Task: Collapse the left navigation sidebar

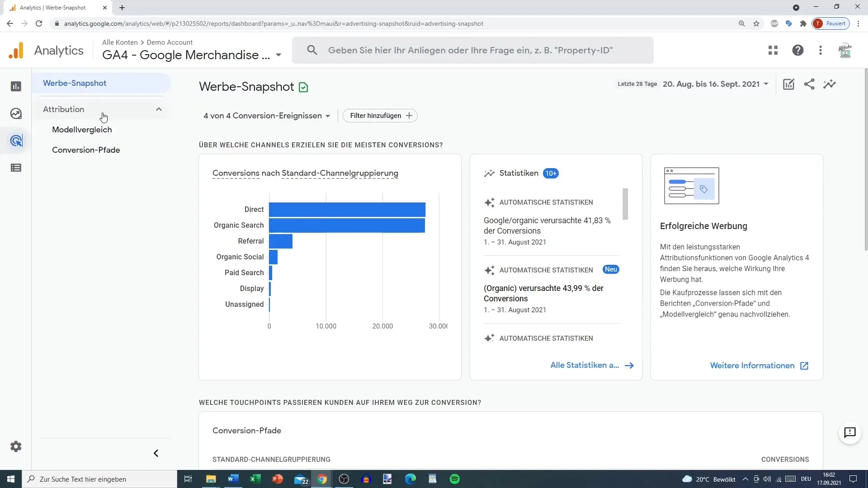Action: 156,454
